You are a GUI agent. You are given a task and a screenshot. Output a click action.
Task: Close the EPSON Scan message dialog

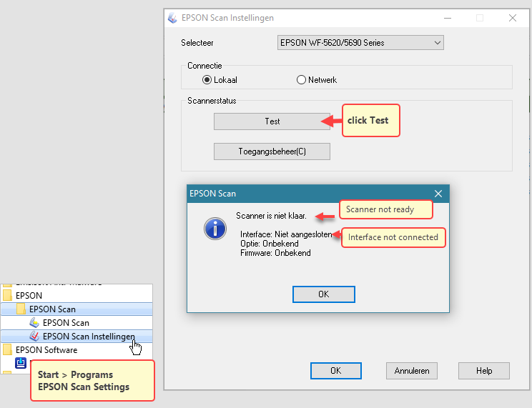pyautogui.click(x=438, y=194)
